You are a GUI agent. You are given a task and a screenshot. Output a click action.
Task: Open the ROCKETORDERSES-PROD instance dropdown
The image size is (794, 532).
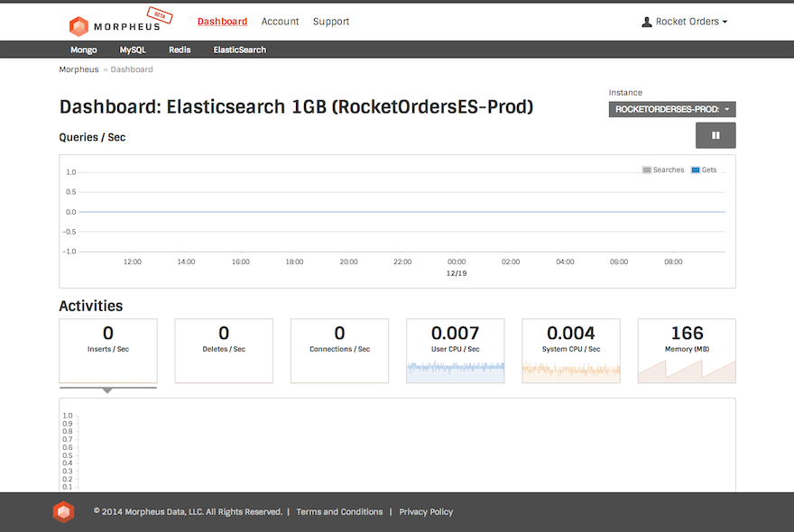[672, 109]
